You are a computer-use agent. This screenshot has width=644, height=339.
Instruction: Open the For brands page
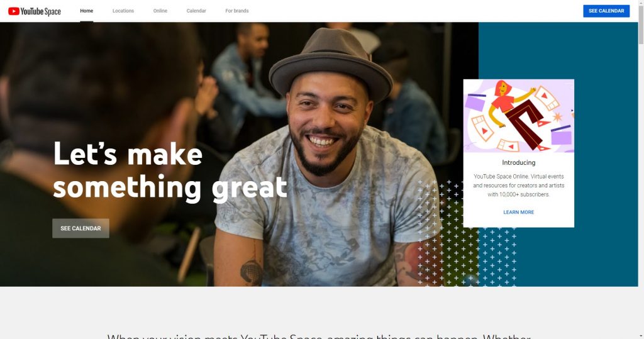click(237, 11)
